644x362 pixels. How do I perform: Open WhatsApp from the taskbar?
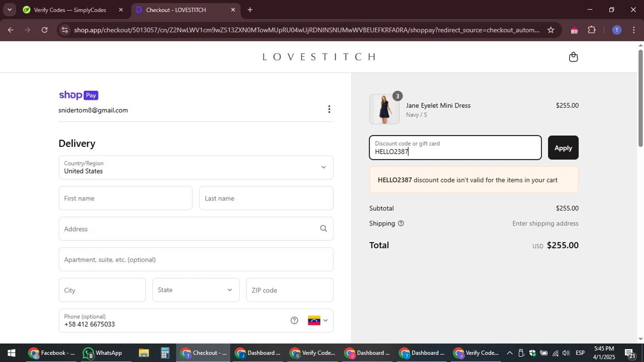(103, 353)
